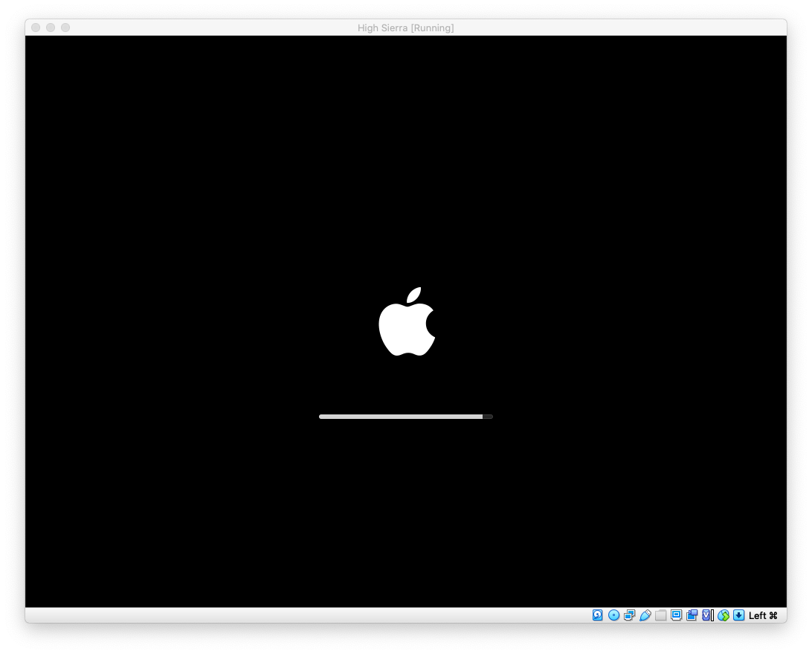Click the video capture recording icon

click(692, 615)
